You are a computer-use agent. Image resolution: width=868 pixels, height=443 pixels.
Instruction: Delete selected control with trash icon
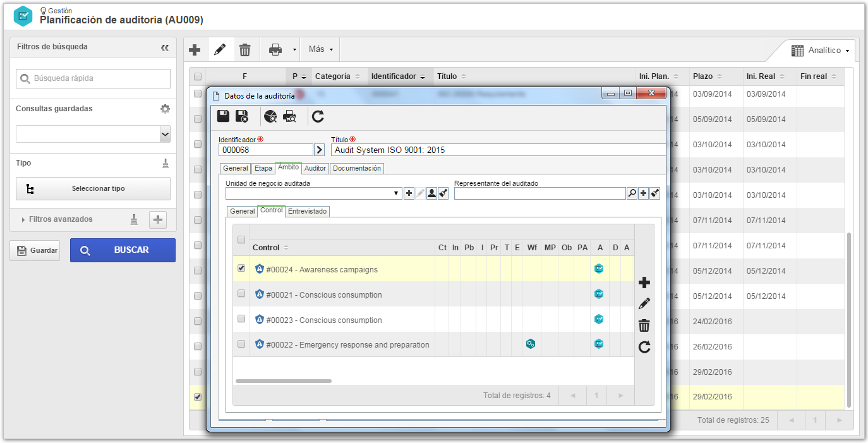pos(644,325)
